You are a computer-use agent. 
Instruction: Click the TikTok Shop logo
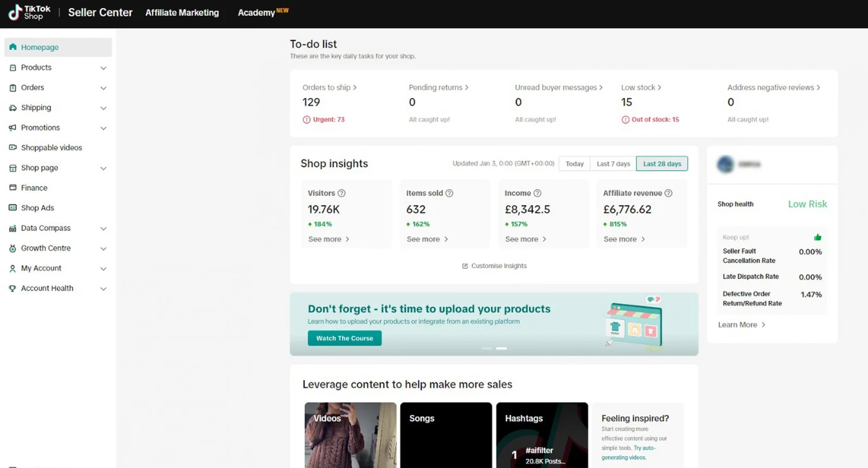tap(29, 12)
